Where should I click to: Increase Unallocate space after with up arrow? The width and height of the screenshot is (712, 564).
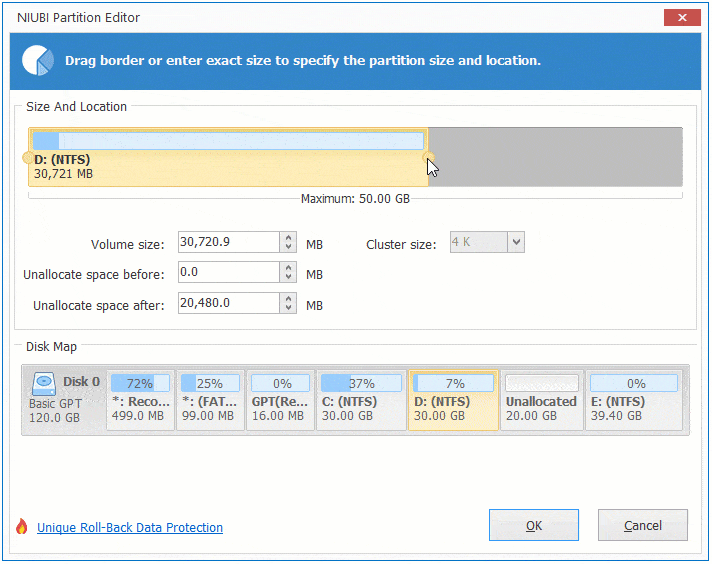[289, 298]
